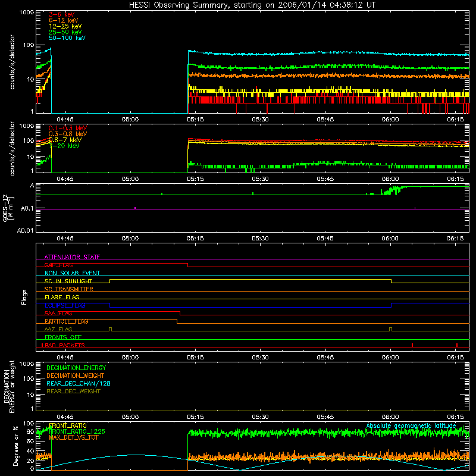The height and width of the screenshot is (476, 476).
Task: Select the 3-6 keV legend label
Action: tap(62, 14)
